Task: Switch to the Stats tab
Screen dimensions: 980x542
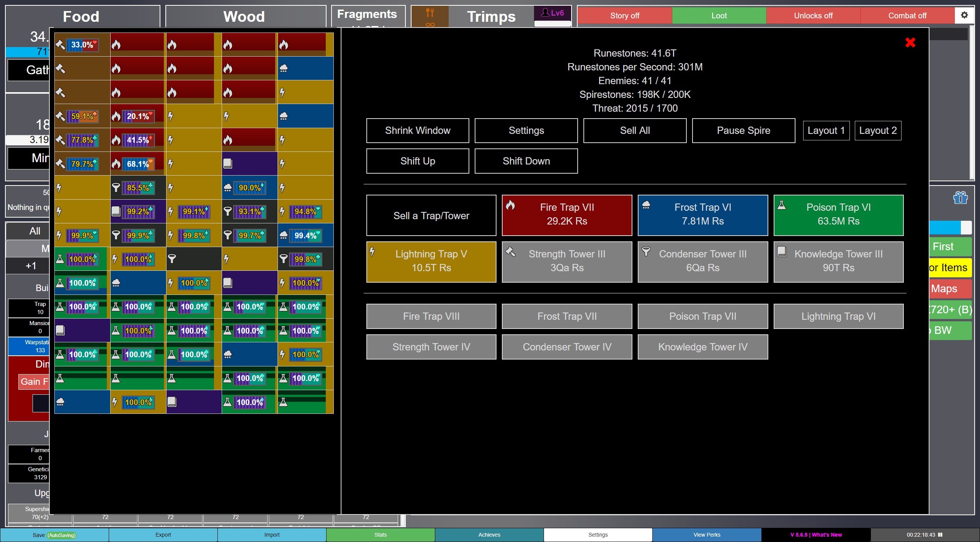Action: click(x=380, y=535)
